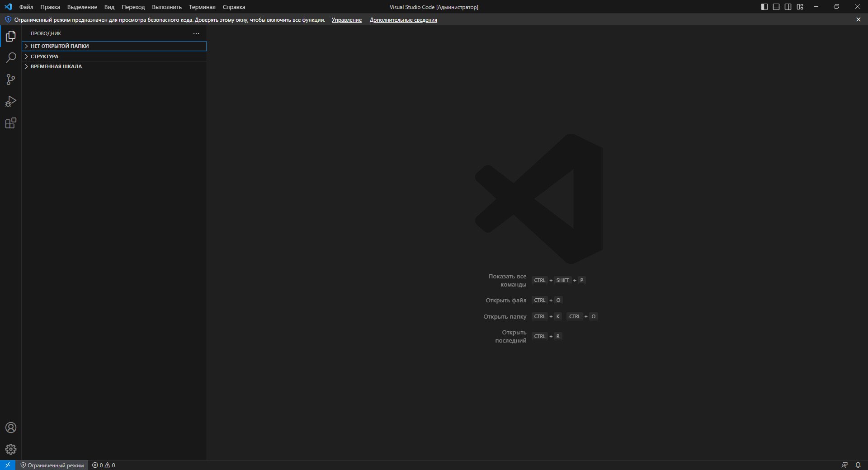
Task: Follow the Дополнительные сведения link
Action: coord(403,20)
